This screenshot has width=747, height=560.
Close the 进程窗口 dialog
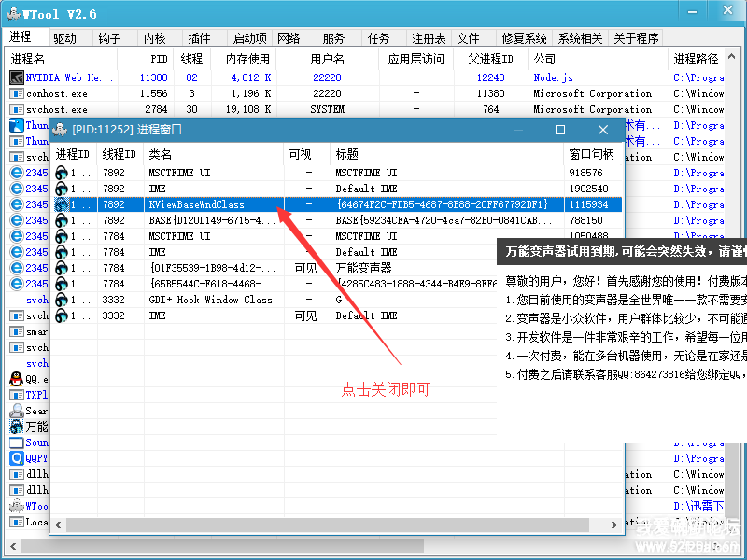point(603,130)
